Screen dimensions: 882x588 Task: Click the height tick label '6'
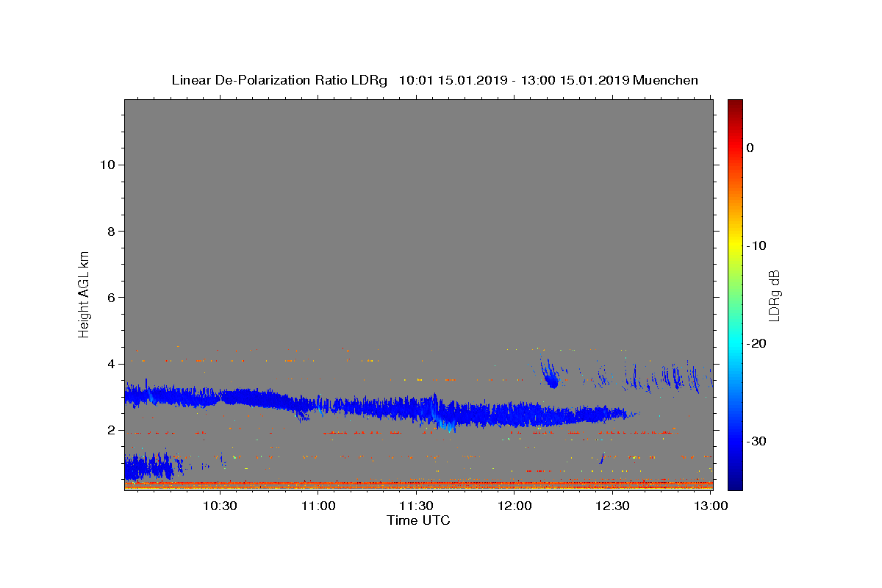[110, 297]
